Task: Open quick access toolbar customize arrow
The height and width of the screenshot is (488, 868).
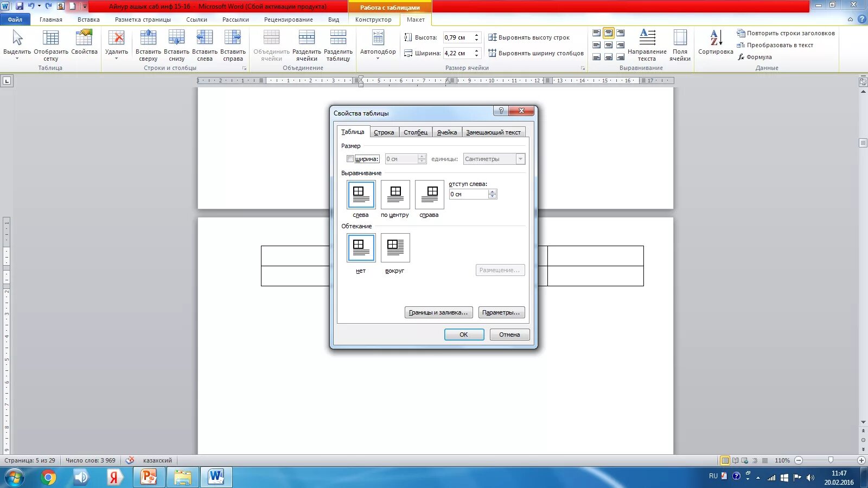Action: [85, 7]
